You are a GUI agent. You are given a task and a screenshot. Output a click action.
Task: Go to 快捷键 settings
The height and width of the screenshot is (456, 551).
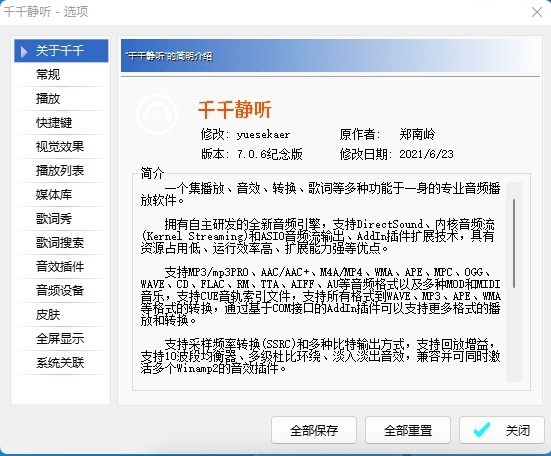tap(61, 123)
